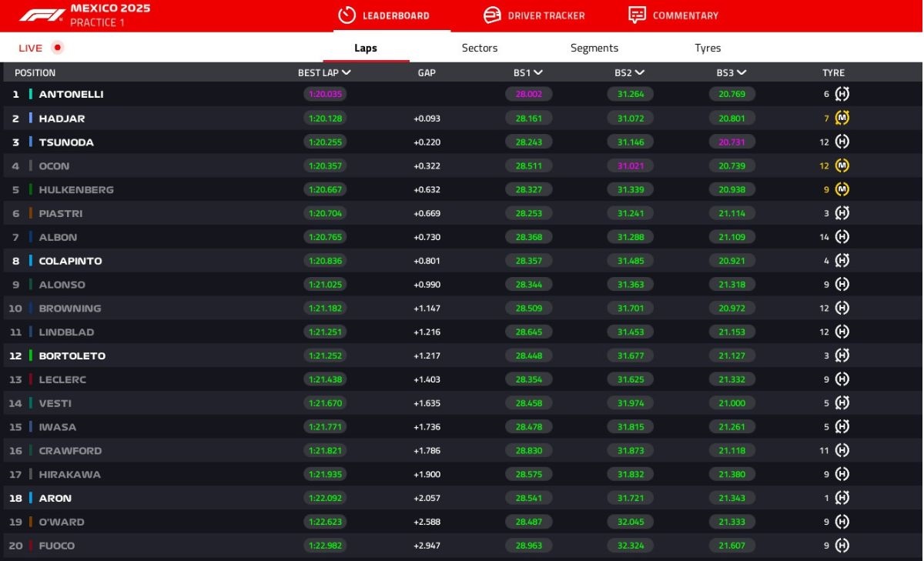Image resolution: width=924 pixels, height=561 pixels.
Task: Click the Leaderboard stopwatch icon
Action: coord(347,15)
